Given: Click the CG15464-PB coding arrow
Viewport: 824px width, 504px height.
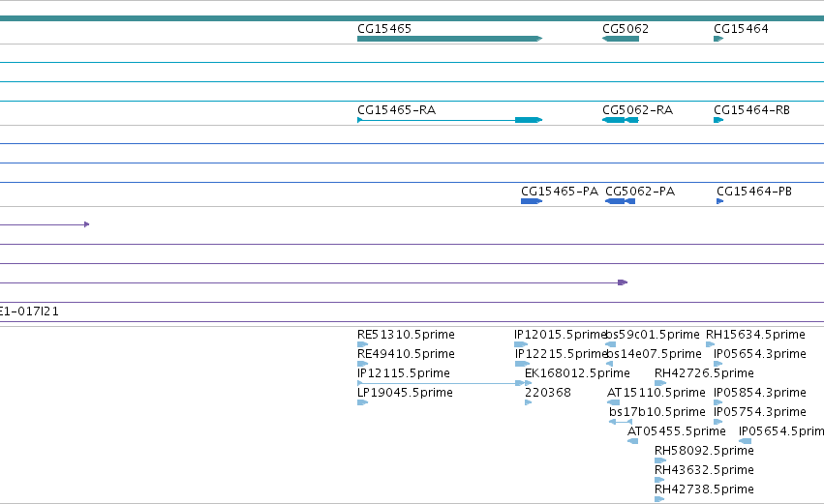Looking at the screenshot, I should [x=720, y=201].
